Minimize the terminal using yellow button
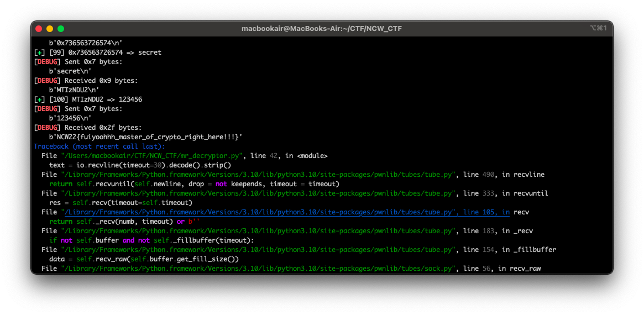Viewport: 644px width, 315px height. [50, 29]
